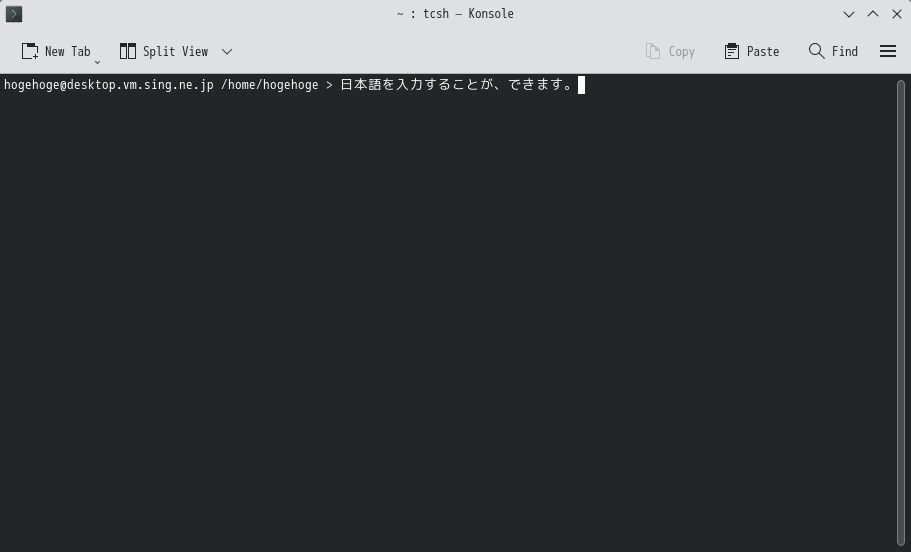Expand the Split View dropdown chevron

227,52
